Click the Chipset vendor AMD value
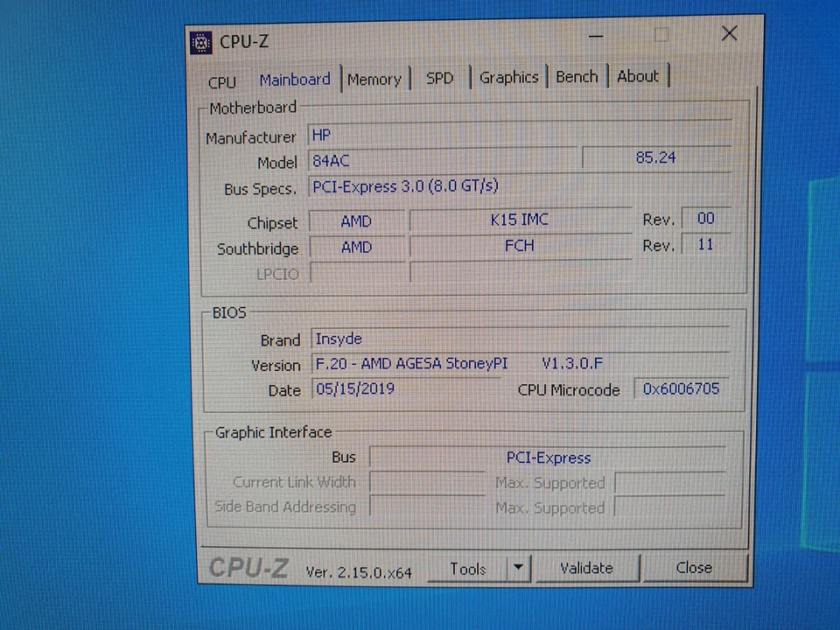This screenshot has height=630, width=840. click(357, 221)
